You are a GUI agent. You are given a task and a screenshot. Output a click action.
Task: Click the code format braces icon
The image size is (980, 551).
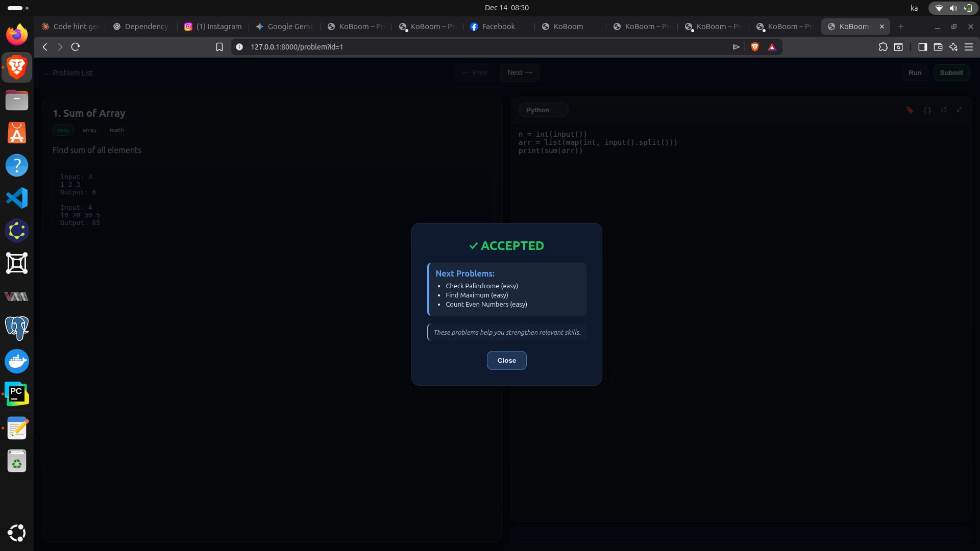click(927, 110)
